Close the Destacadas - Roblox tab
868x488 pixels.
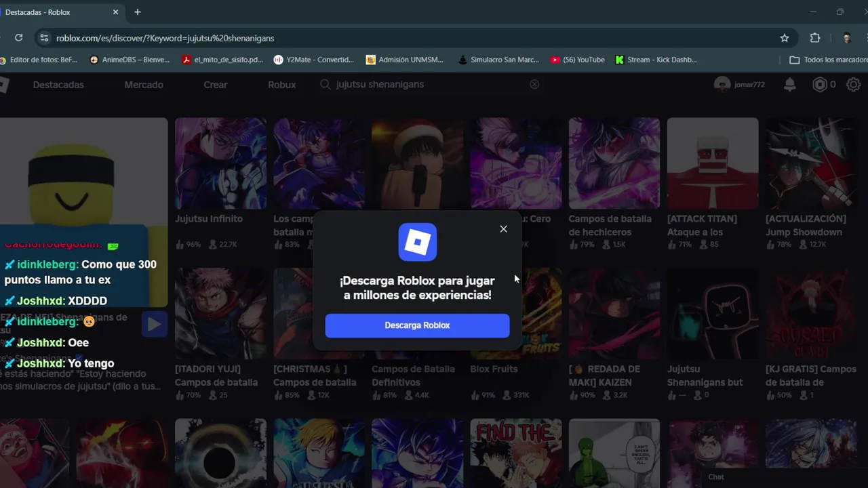coord(116,12)
